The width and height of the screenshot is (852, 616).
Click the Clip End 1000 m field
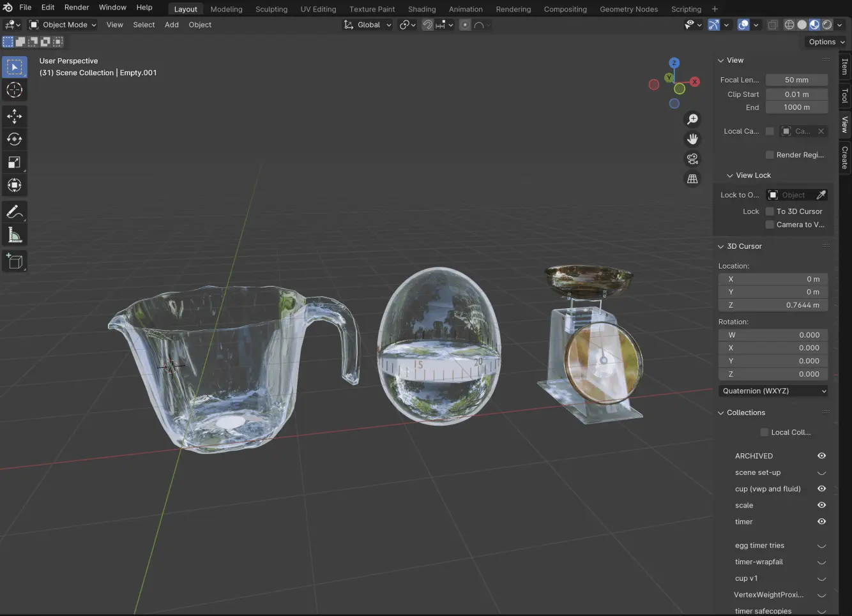796,107
